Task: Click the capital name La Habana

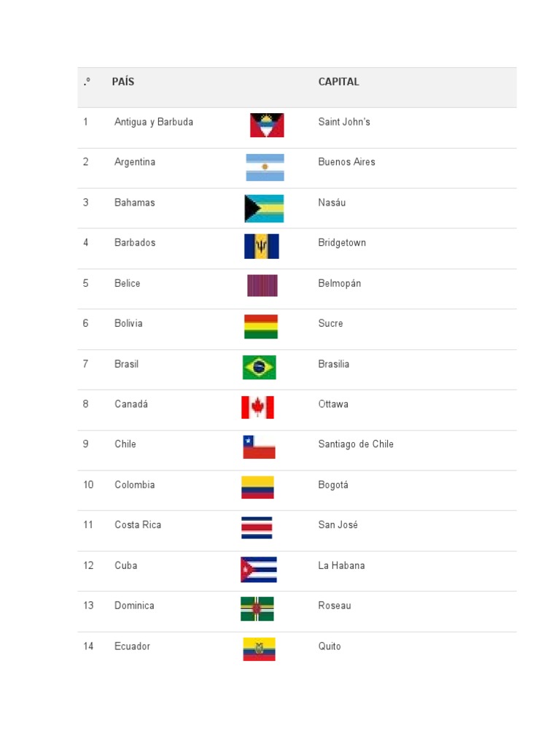Action: [341, 565]
